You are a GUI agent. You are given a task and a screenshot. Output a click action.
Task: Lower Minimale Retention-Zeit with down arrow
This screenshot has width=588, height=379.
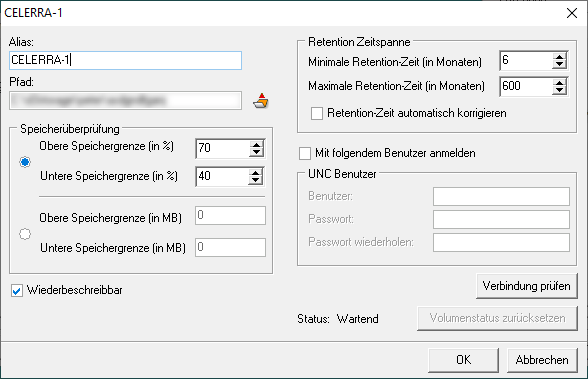559,65
